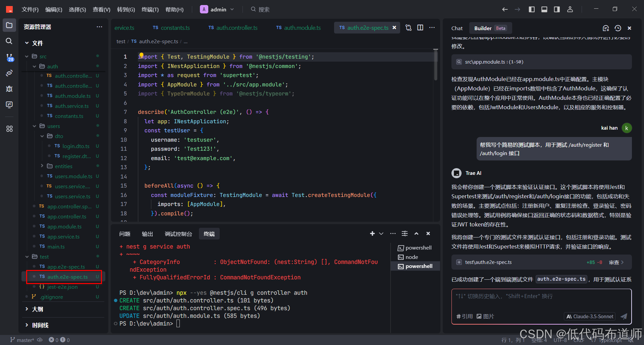The height and width of the screenshot is (345, 644).
Task: Open the Explorer panel icon in activity bar
Action: [x=9, y=25]
